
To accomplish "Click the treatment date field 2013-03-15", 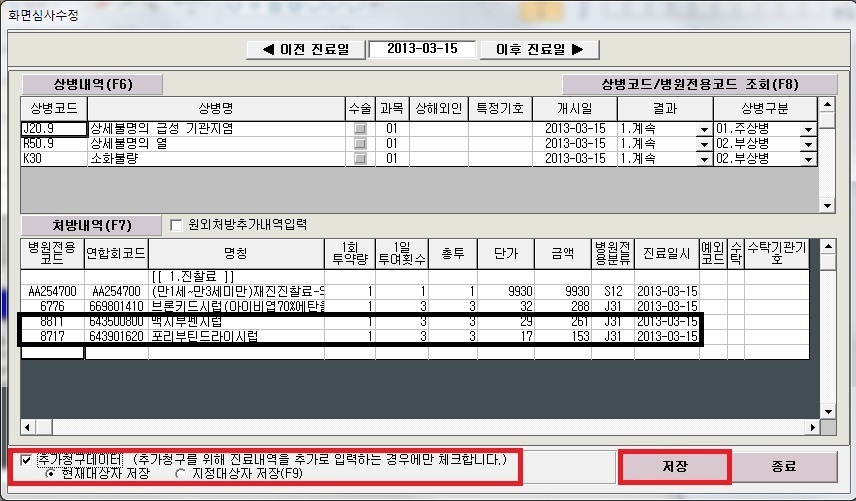I will (421, 49).
